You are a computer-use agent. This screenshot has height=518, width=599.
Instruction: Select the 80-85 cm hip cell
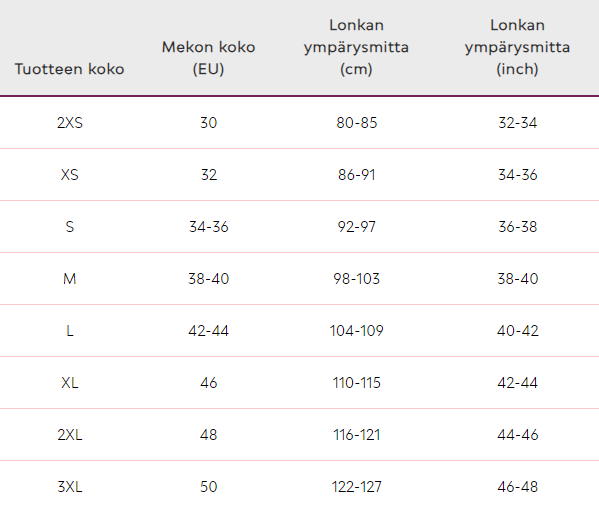tap(356, 123)
